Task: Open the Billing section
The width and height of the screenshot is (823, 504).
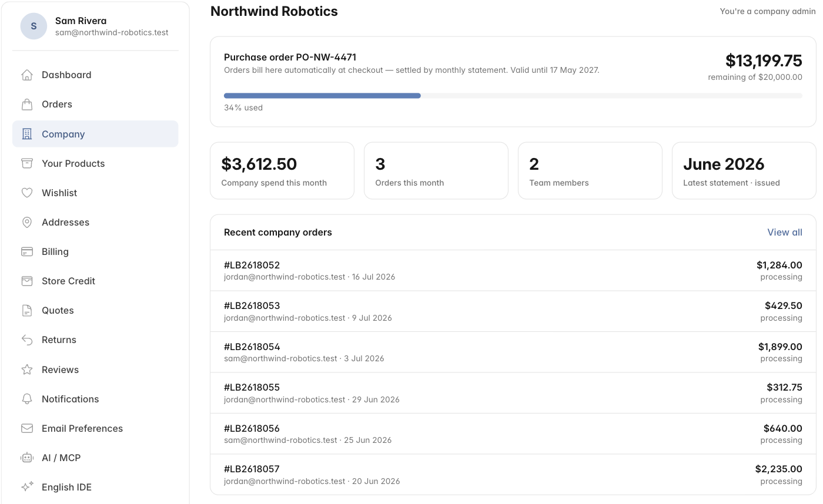Action: (95, 251)
